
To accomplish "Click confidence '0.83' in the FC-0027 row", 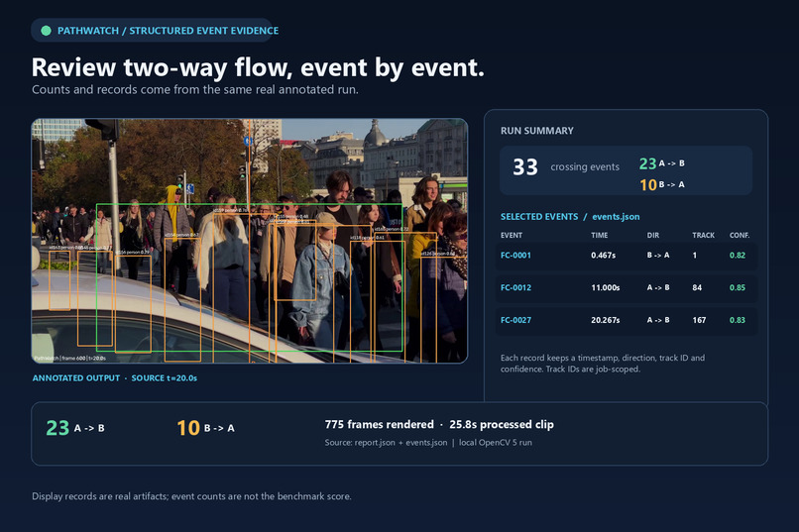I will coord(738,320).
